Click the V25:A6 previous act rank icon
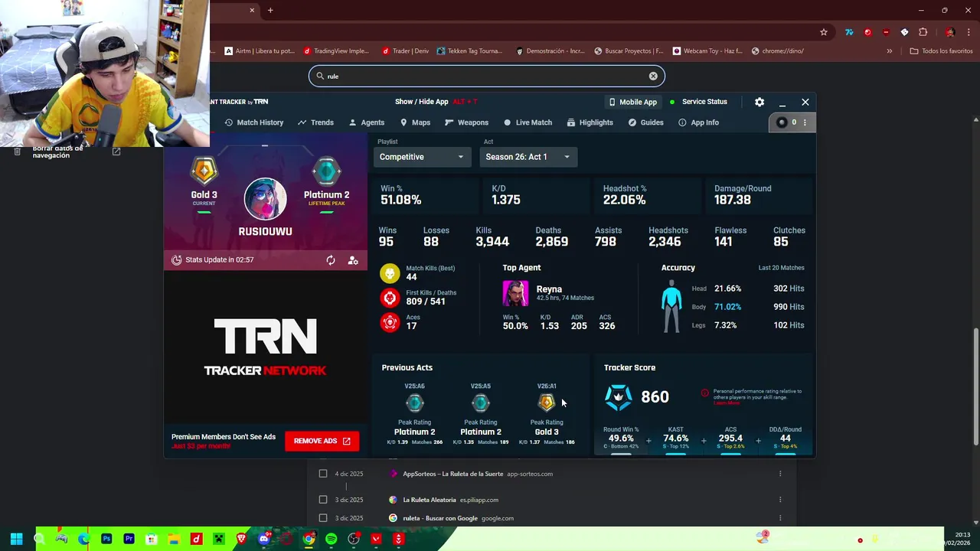The image size is (980, 551). 414,403
